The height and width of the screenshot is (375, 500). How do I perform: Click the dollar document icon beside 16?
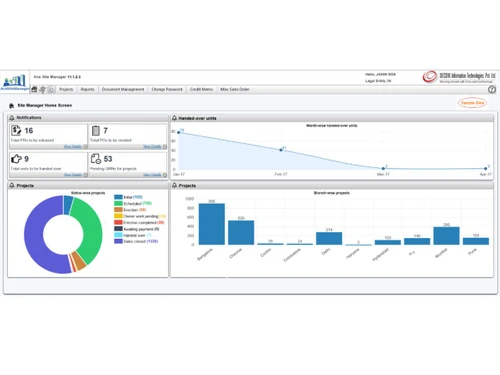coord(16,130)
